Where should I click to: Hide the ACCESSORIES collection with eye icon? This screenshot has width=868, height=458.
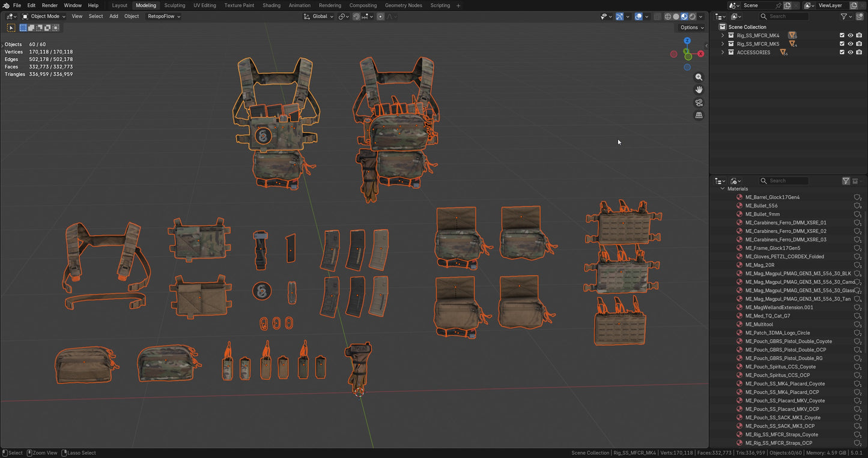(x=850, y=52)
